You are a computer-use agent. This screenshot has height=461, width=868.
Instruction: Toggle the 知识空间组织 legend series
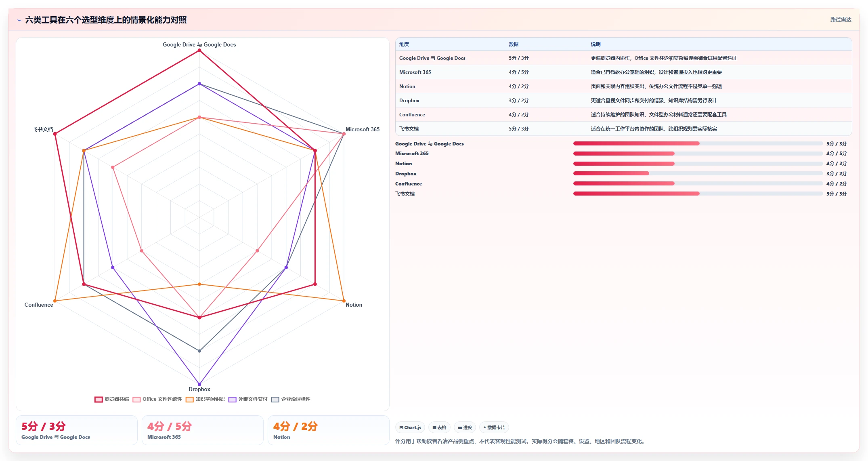coord(205,399)
